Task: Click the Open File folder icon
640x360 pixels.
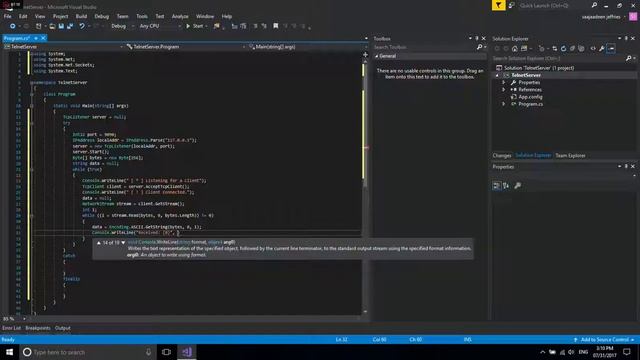Action: click(52, 26)
